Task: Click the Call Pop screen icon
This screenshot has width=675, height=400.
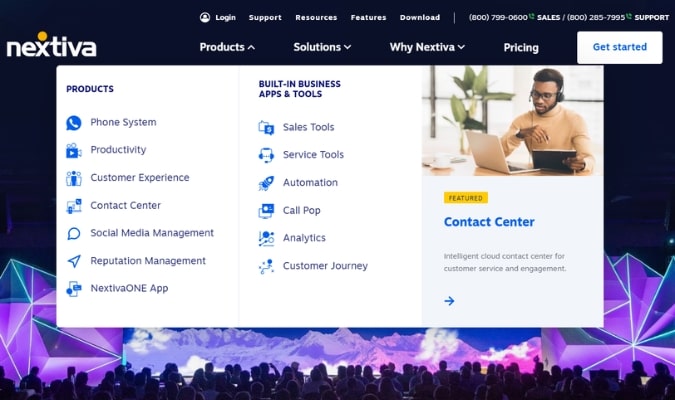Action: [x=266, y=211]
